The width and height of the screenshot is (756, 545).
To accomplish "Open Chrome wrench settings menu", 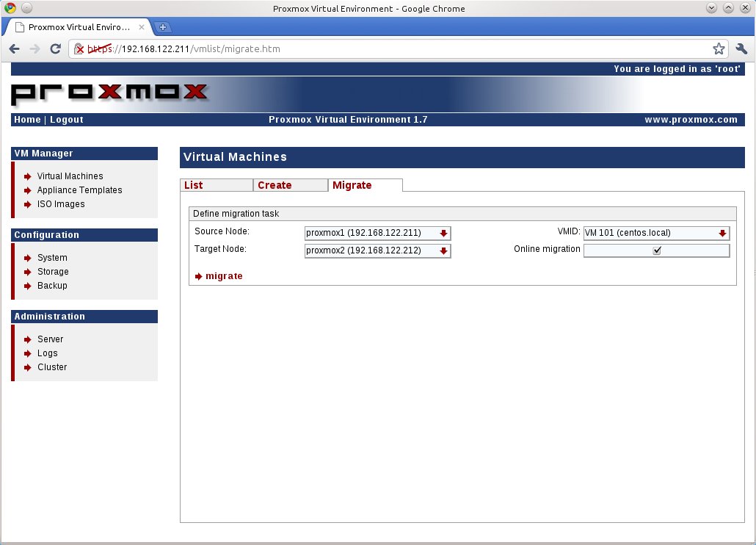I will pyautogui.click(x=741, y=48).
